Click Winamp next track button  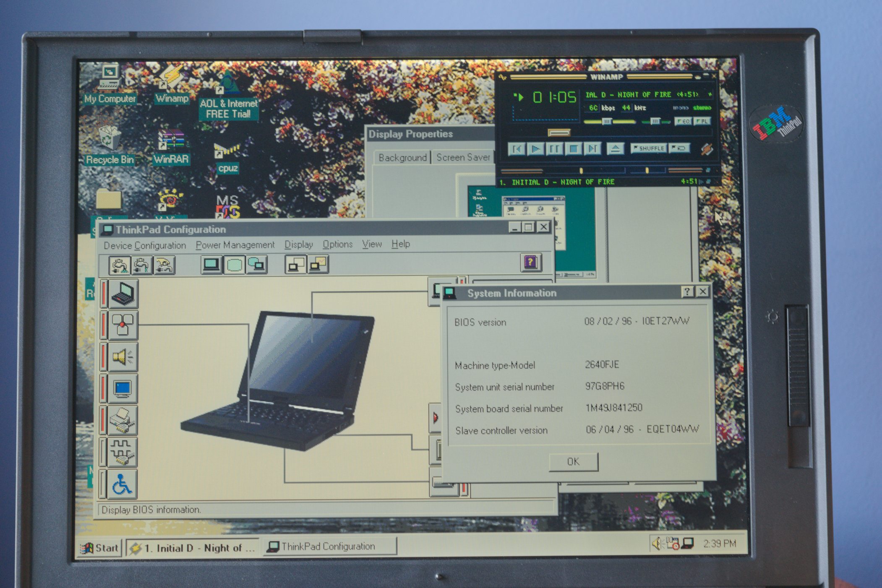pyautogui.click(x=592, y=149)
